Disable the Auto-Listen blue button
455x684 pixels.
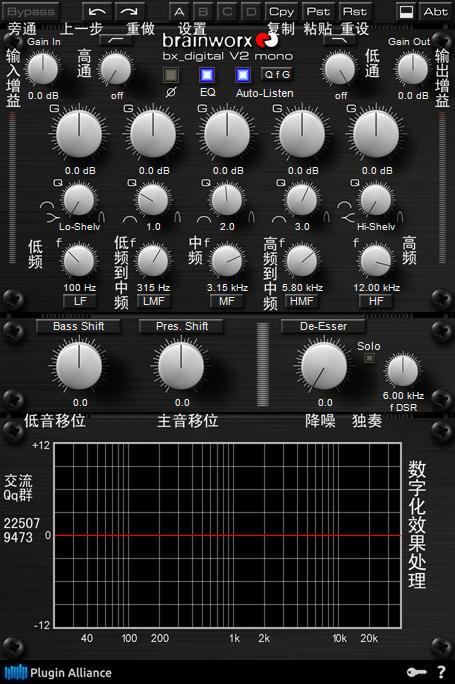click(x=243, y=75)
